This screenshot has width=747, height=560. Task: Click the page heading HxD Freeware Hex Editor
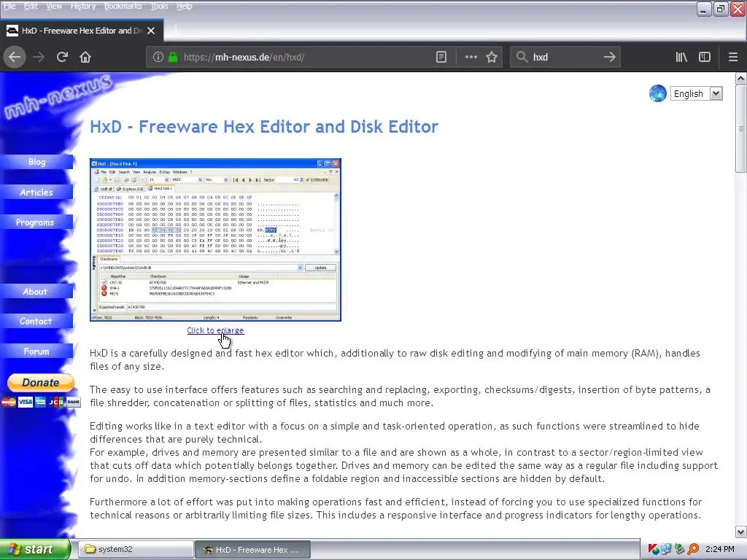pos(264,127)
